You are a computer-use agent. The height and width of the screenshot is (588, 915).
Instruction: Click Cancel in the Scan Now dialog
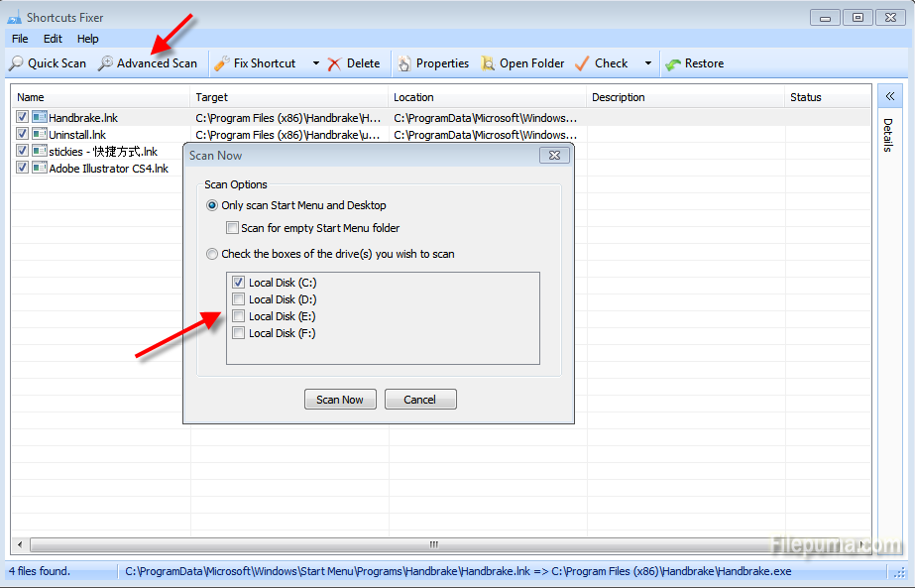point(419,400)
